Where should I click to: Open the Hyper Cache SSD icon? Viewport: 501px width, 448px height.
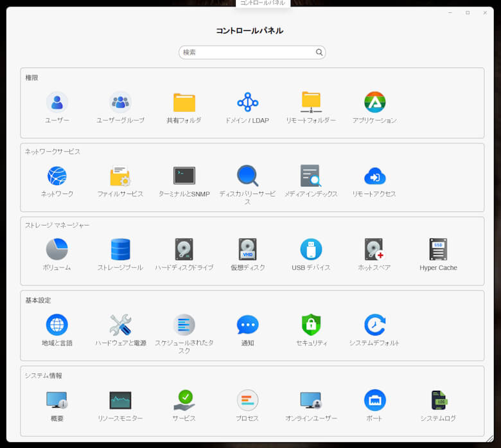point(438,249)
